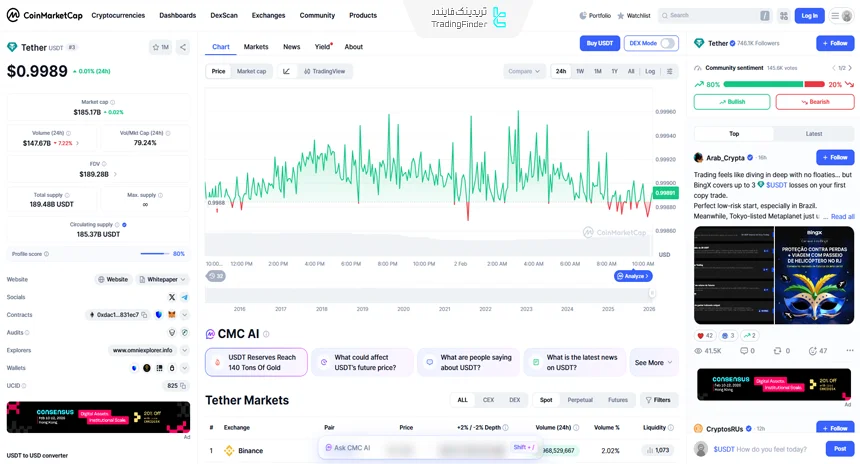Click the Ask CMC AI input

(429, 448)
